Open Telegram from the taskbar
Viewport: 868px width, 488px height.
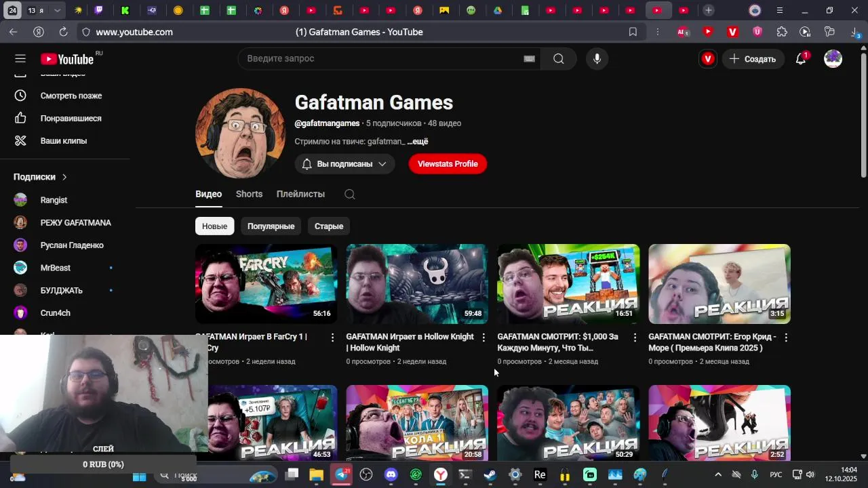pyautogui.click(x=341, y=475)
